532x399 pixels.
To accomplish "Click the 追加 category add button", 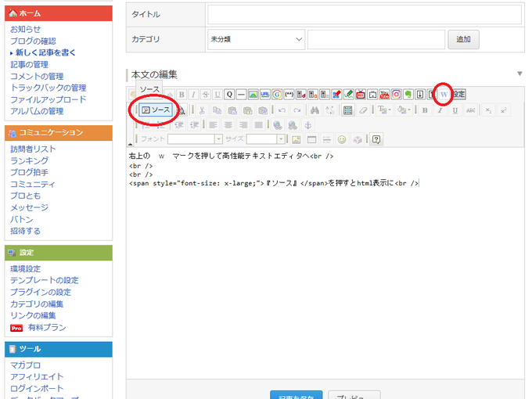I will coord(463,39).
